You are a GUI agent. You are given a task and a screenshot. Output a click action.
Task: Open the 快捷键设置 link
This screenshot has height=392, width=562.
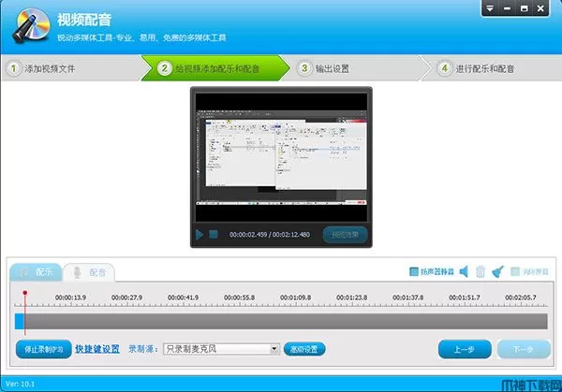97,349
